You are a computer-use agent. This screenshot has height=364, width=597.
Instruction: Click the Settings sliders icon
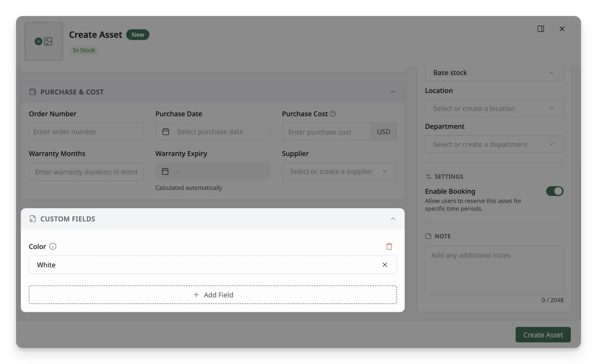(x=428, y=176)
